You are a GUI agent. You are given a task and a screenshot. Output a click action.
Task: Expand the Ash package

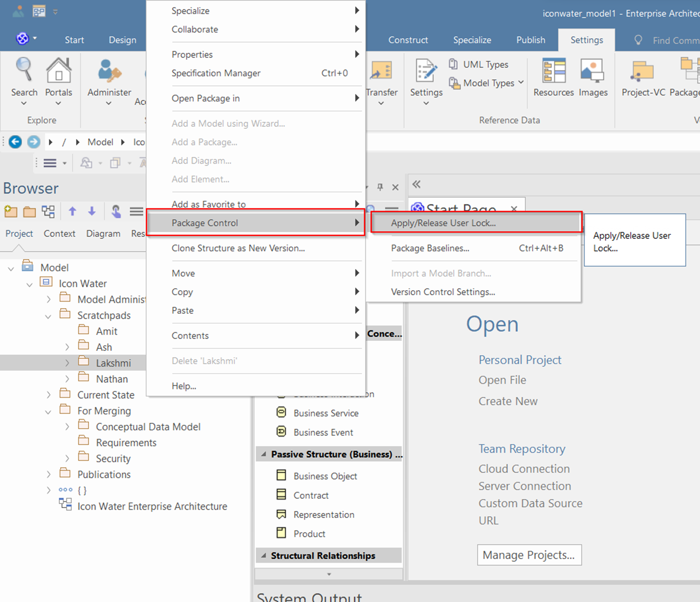(x=67, y=347)
